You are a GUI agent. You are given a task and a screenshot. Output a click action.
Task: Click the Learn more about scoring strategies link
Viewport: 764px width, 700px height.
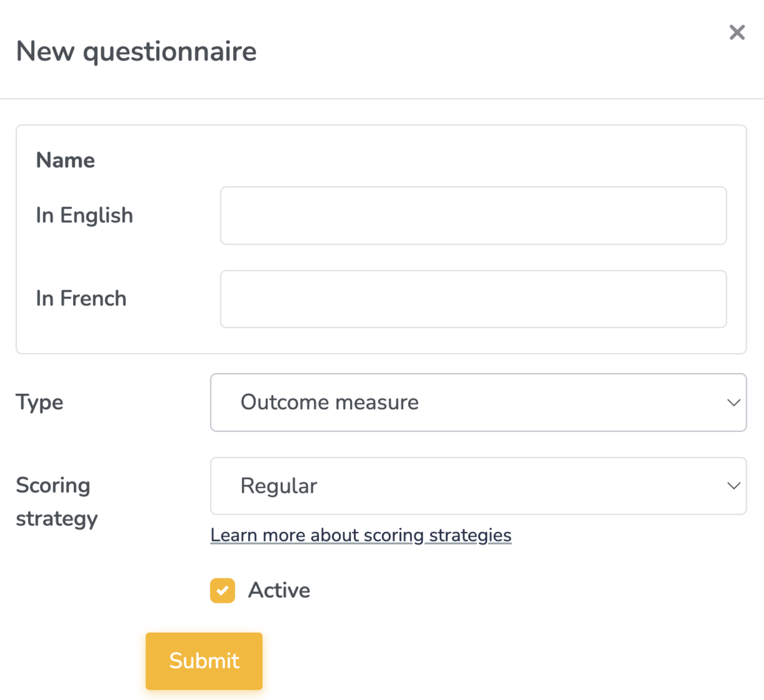pos(360,535)
